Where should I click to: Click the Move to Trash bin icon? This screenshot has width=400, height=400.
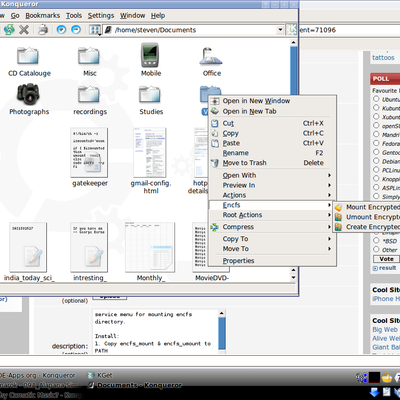point(215,163)
